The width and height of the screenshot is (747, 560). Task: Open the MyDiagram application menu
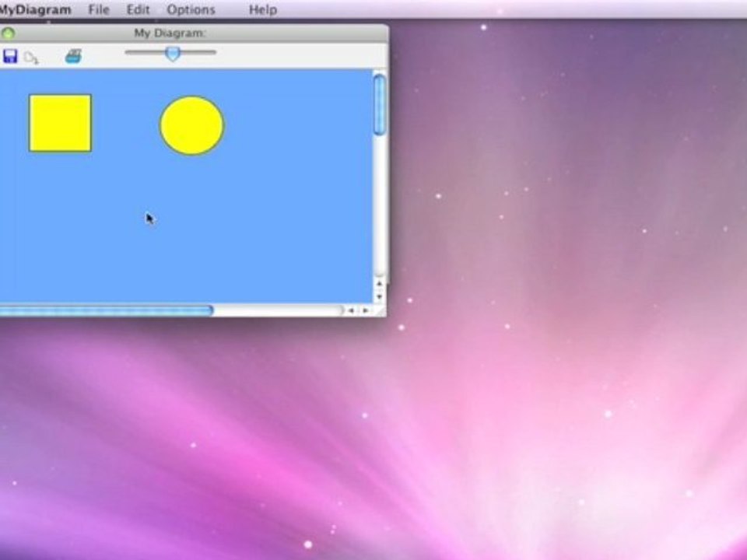[x=35, y=9]
